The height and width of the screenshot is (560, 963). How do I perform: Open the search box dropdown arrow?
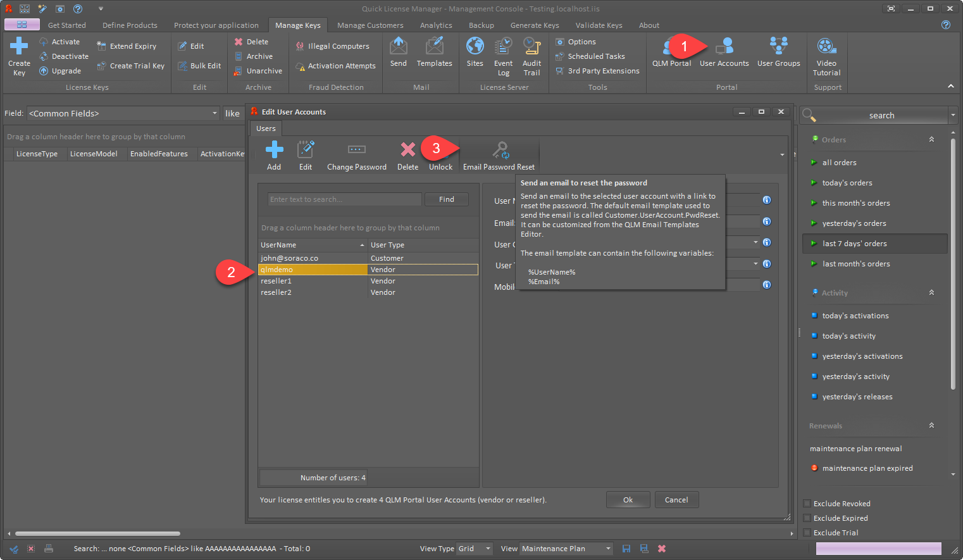953,115
